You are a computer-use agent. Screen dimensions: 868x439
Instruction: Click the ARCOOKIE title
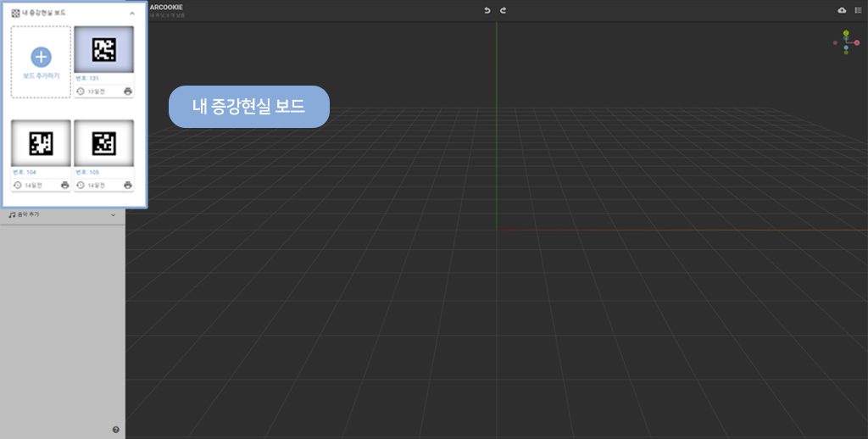click(x=166, y=7)
